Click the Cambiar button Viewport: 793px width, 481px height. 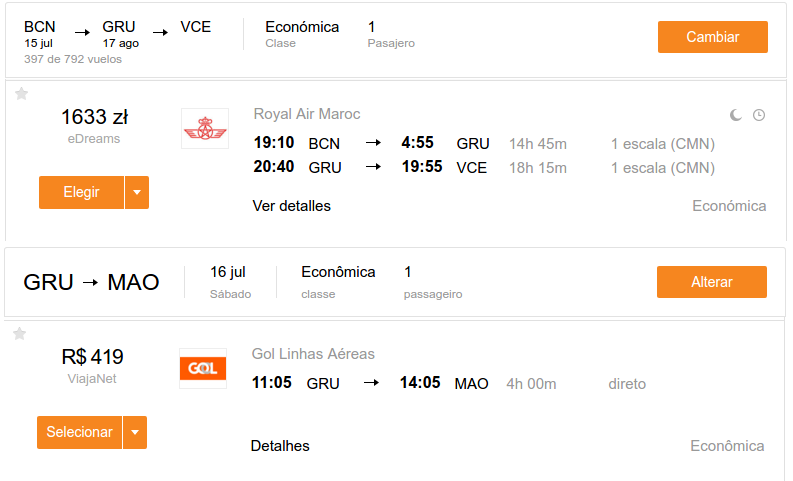(x=713, y=37)
